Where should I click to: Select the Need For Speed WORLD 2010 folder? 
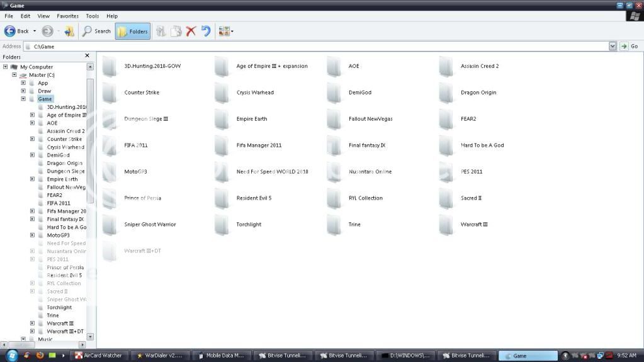(x=261, y=172)
